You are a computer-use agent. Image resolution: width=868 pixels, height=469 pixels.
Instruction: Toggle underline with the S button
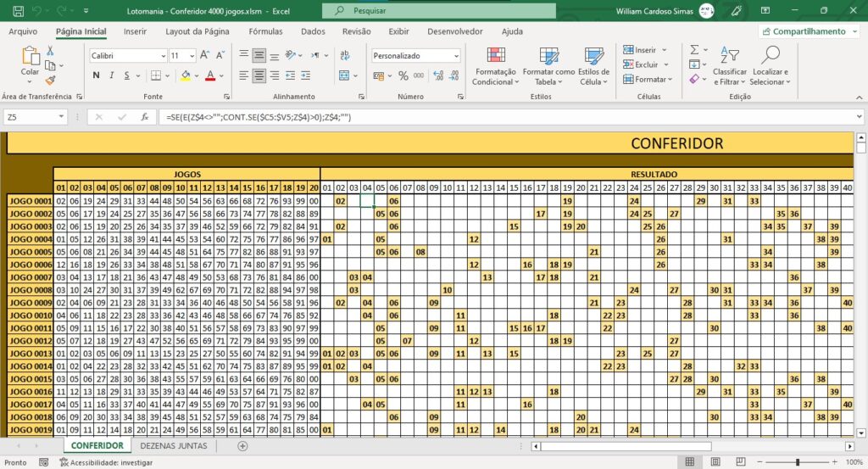pos(127,75)
